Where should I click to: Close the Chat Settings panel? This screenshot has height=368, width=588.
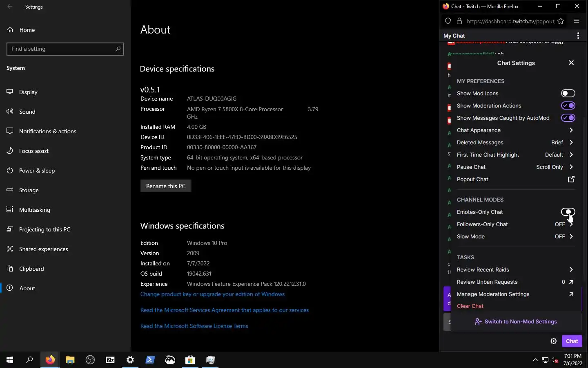pyautogui.click(x=571, y=63)
